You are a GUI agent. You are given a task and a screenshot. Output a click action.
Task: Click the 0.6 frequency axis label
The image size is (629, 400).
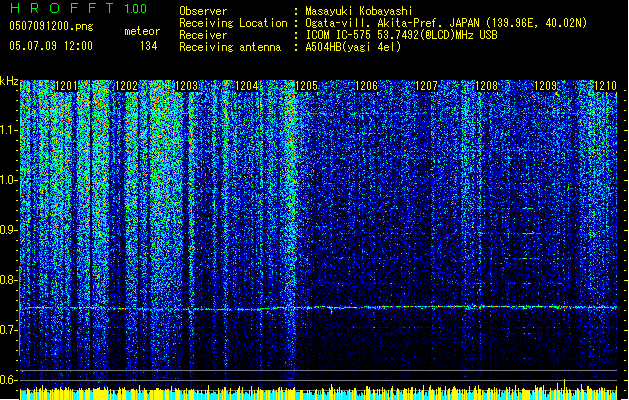[8, 380]
